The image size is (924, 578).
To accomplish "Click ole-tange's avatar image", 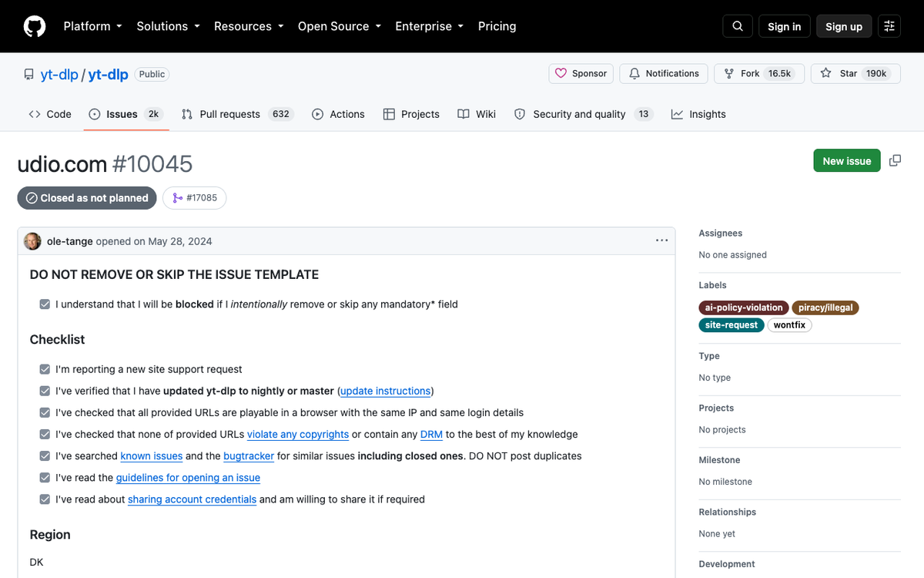I will click(32, 241).
